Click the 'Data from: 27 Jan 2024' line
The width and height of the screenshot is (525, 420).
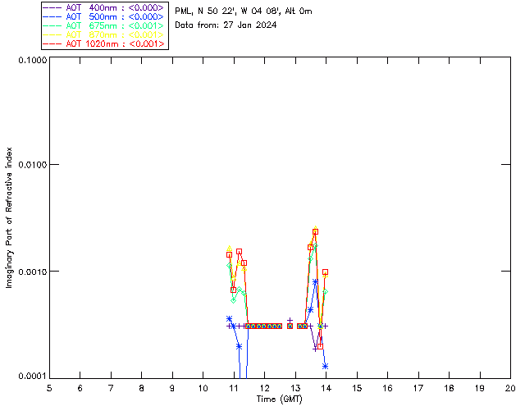point(226,25)
